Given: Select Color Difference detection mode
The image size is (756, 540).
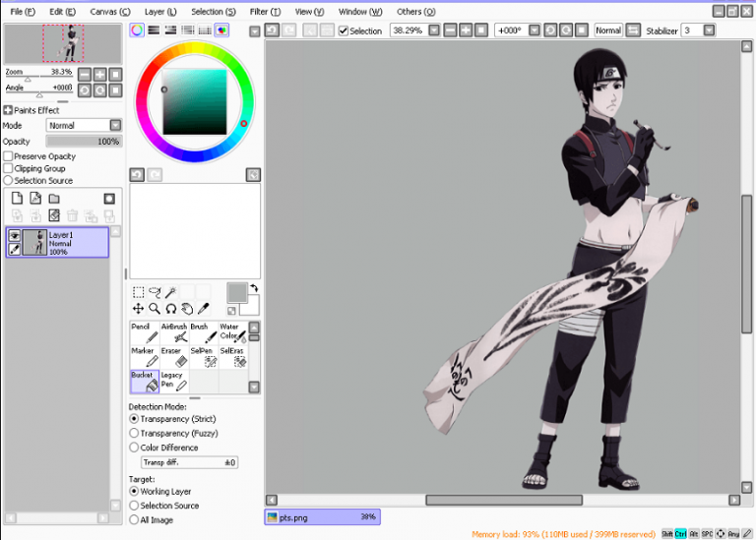Looking at the screenshot, I should 134,447.
